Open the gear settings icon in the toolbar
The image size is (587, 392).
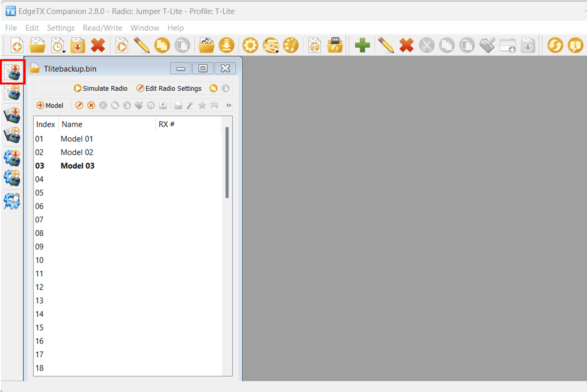click(250, 45)
